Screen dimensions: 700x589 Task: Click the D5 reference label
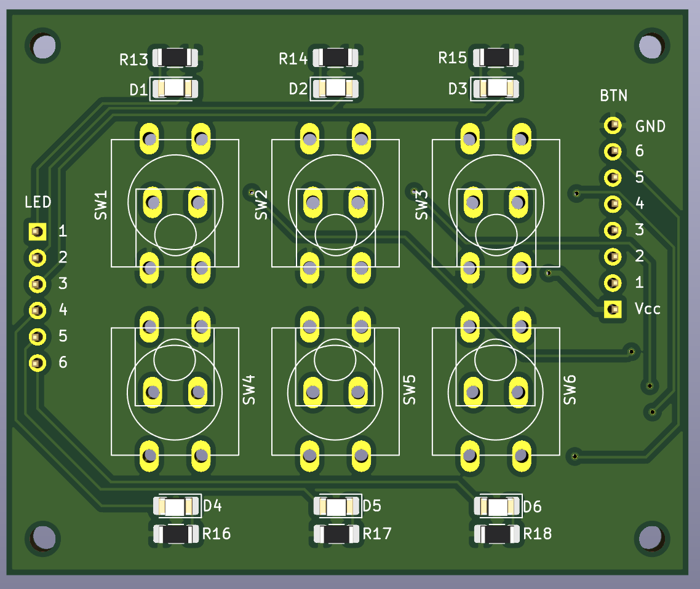[372, 506]
